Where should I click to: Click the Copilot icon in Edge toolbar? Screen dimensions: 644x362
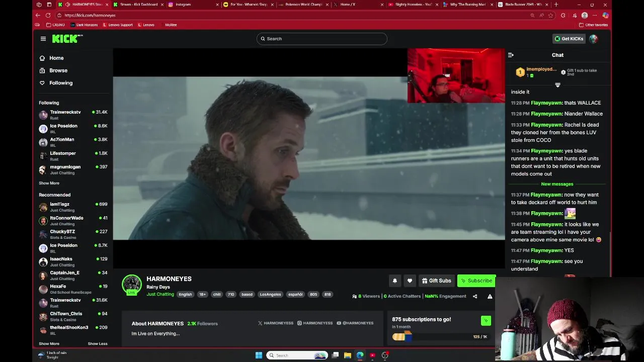605,15
